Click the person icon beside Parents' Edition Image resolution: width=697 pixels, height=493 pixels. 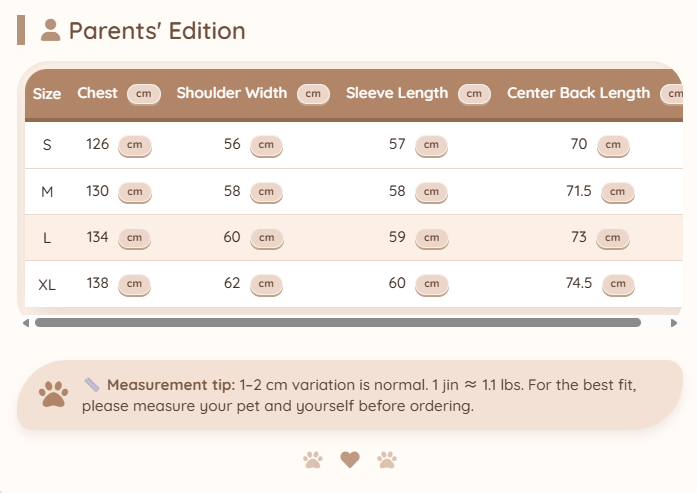coord(50,30)
